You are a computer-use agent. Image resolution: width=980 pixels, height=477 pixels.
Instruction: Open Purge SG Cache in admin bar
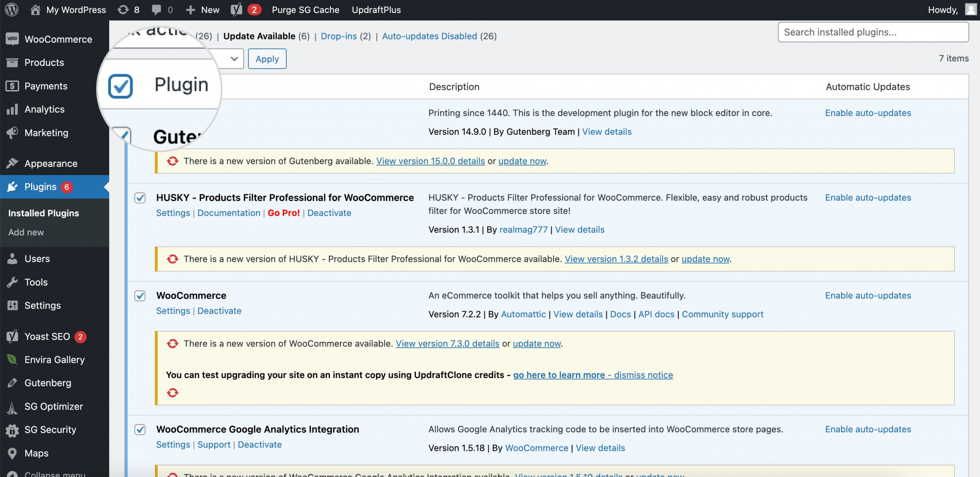(305, 10)
